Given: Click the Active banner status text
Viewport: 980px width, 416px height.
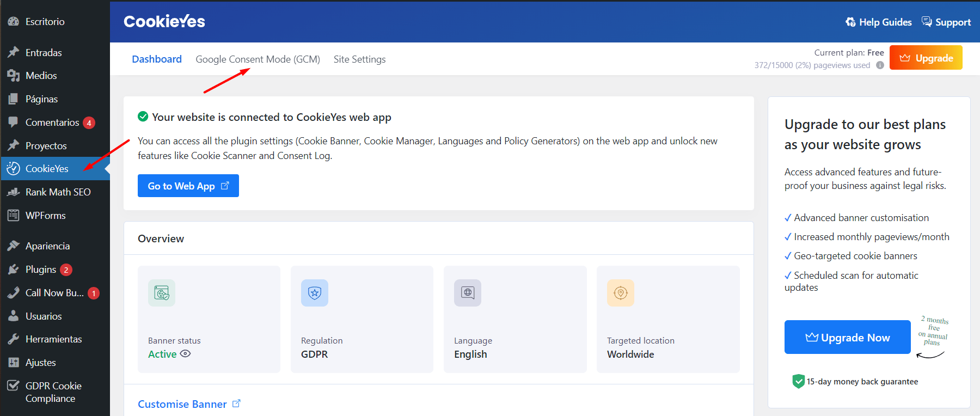Looking at the screenshot, I should (x=162, y=354).
